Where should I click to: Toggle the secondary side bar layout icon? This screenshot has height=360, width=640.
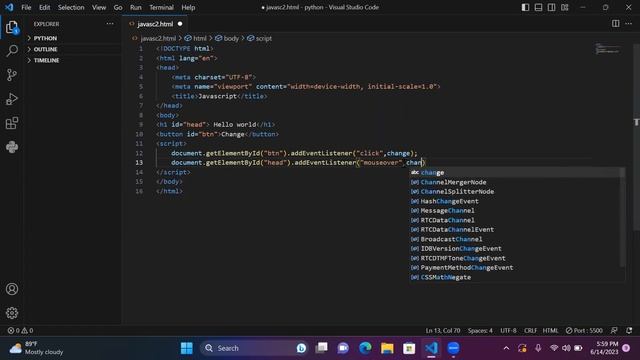click(x=551, y=7)
